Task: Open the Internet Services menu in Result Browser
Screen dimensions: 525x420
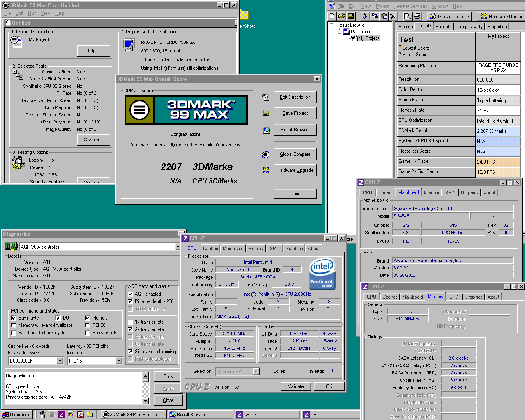Action: pyautogui.click(x=411, y=6)
